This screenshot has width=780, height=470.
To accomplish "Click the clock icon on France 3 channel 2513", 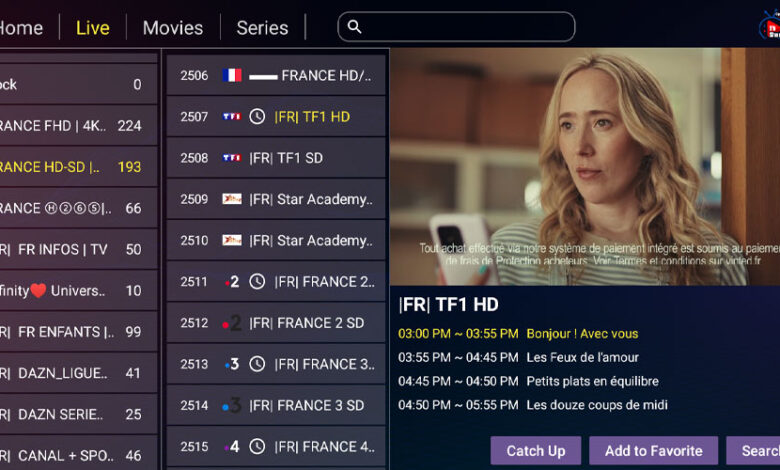I will click(x=257, y=365).
